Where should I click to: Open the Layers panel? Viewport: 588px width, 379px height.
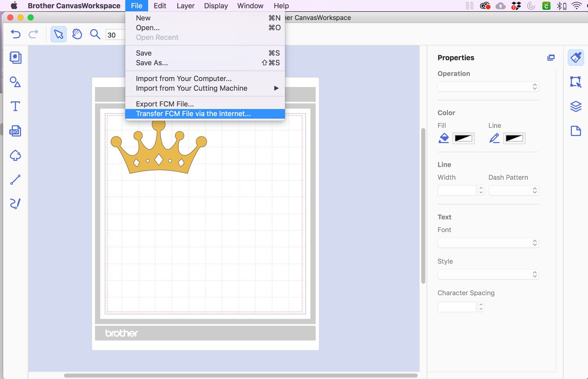[576, 106]
